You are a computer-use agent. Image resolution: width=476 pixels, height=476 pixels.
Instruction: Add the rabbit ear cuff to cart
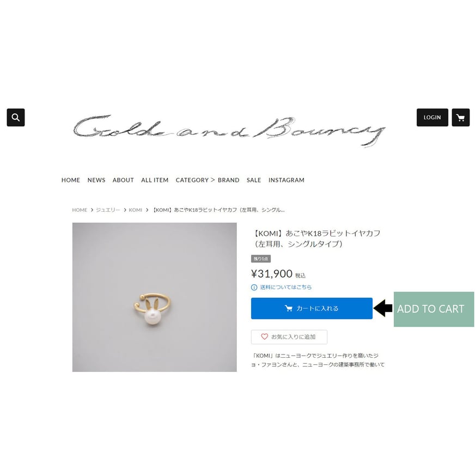[x=312, y=308]
